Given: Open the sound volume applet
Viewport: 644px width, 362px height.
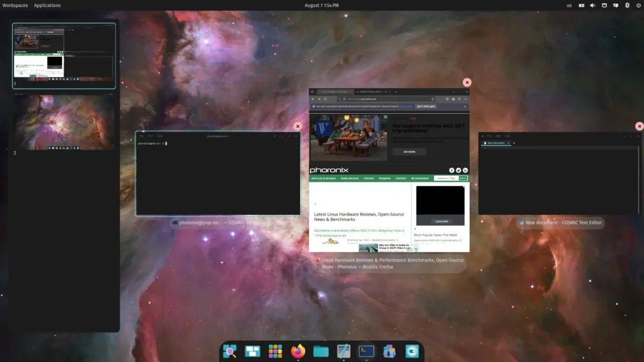Looking at the screenshot, I should coord(592,5).
